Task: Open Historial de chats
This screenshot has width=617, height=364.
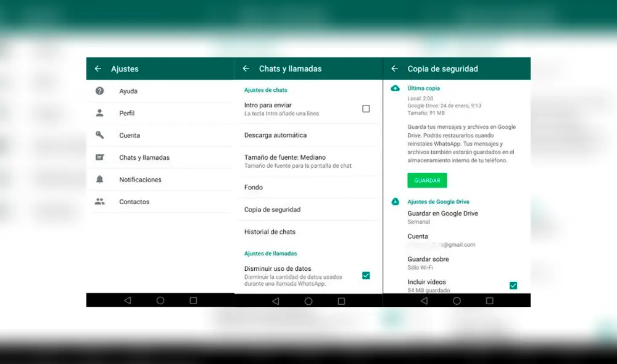Action: click(x=270, y=232)
